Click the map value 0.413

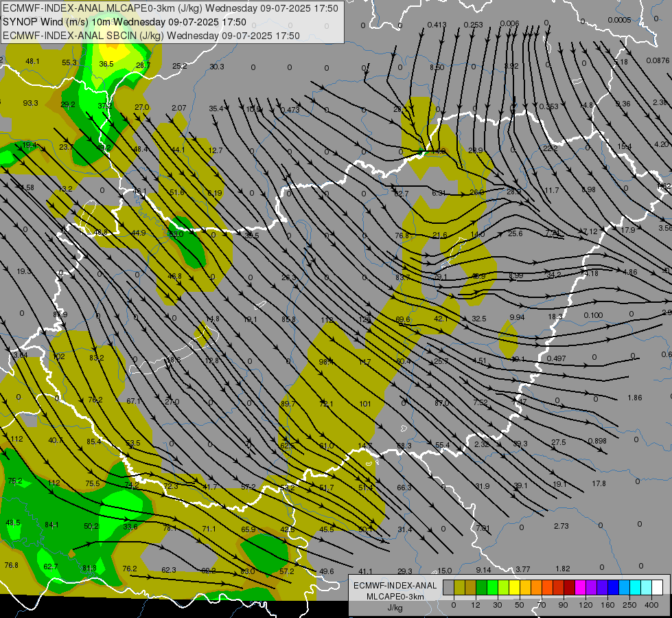click(437, 25)
